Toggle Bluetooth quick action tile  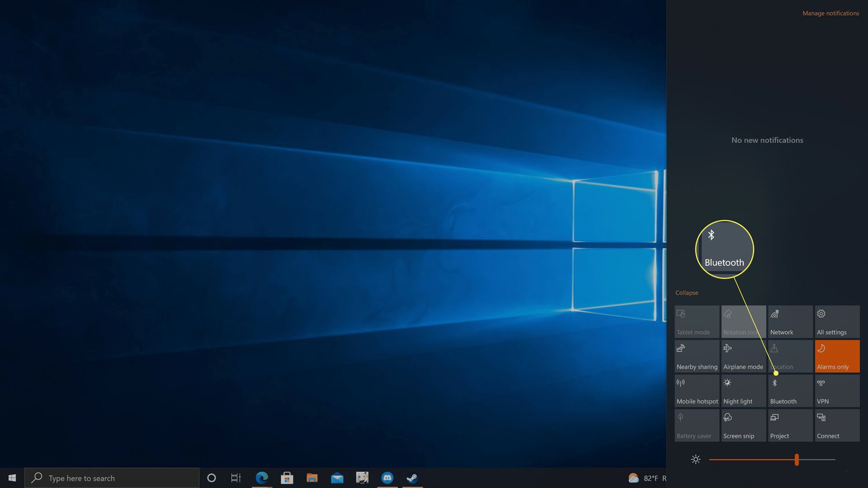click(x=790, y=391)
